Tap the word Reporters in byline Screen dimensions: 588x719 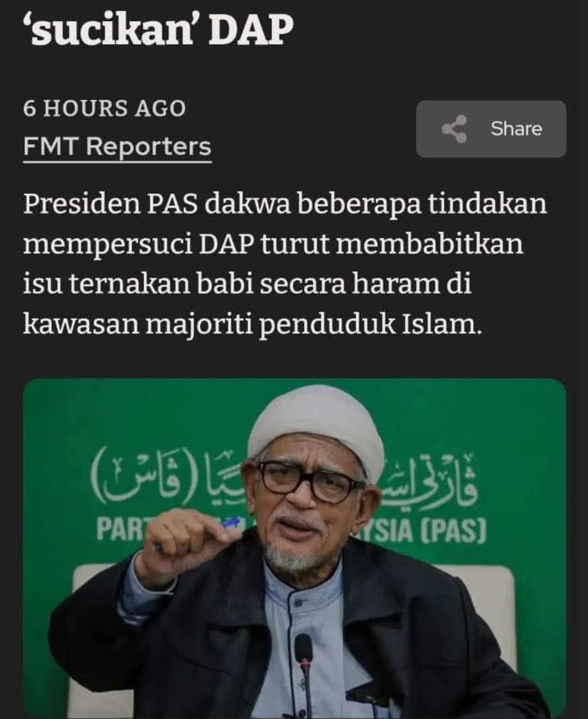pyautogui.click(x=149, y=147)
